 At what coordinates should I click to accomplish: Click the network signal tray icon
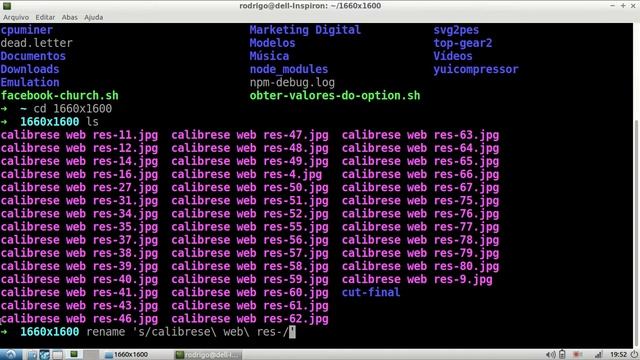click(598, 355)
